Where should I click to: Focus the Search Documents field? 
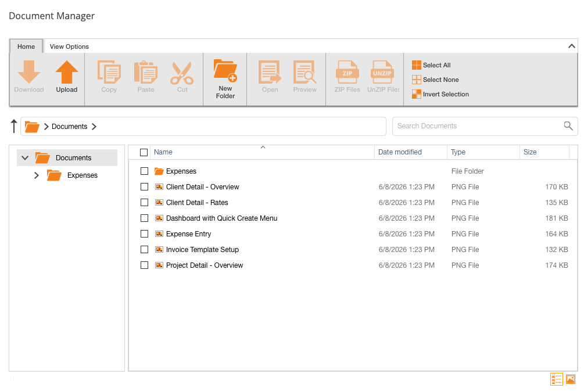(485, 126)
